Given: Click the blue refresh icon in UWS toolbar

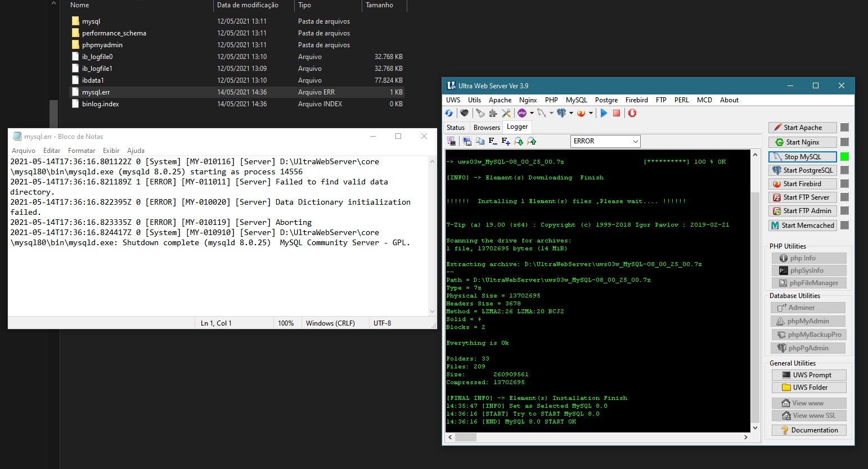Looking at the screenshot, I should click(x=448, y=113).
